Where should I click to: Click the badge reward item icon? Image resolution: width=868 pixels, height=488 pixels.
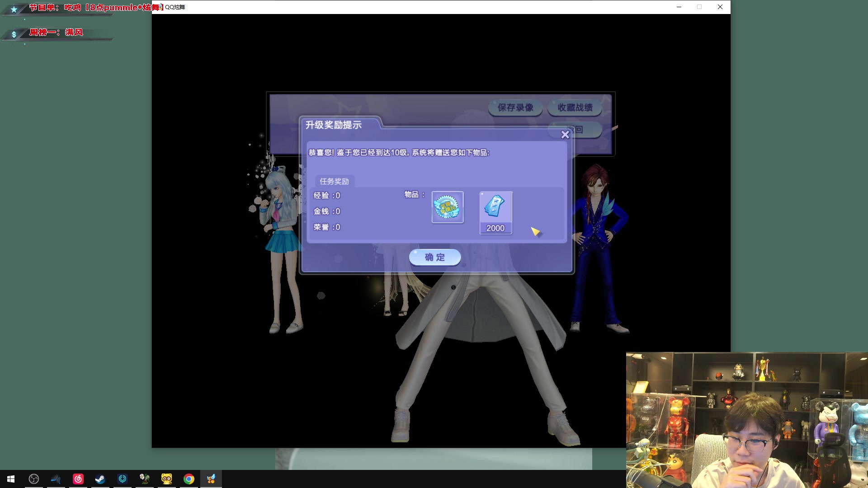click(x=448, y=207)
